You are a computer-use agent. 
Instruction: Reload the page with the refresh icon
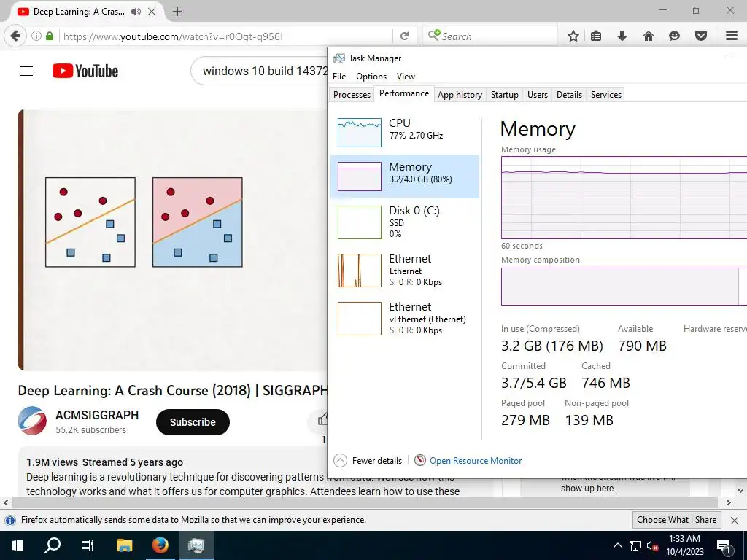tap(404, 36)
